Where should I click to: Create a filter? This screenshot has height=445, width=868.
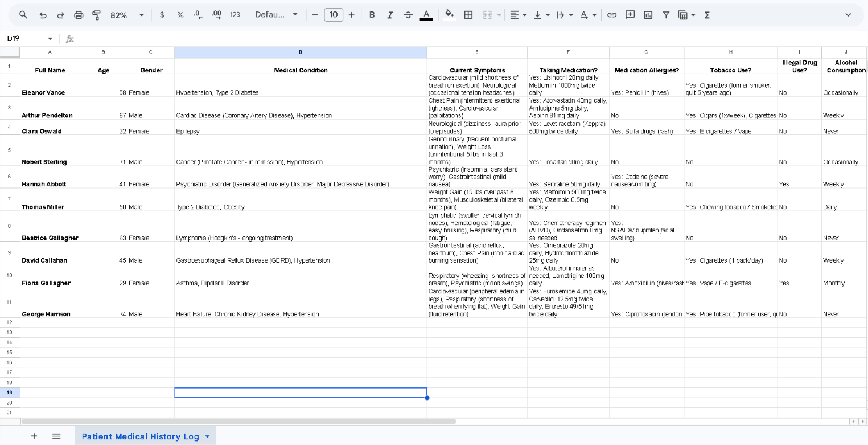point(666,15)
